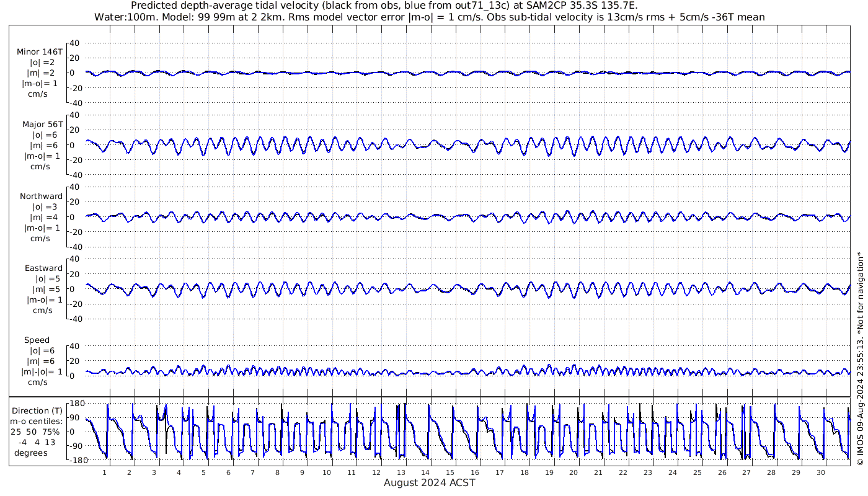This screenshot has width=868, height=496.
Task: Click the 'Water:100m. Model:' subtitle line
Action: 429,17
